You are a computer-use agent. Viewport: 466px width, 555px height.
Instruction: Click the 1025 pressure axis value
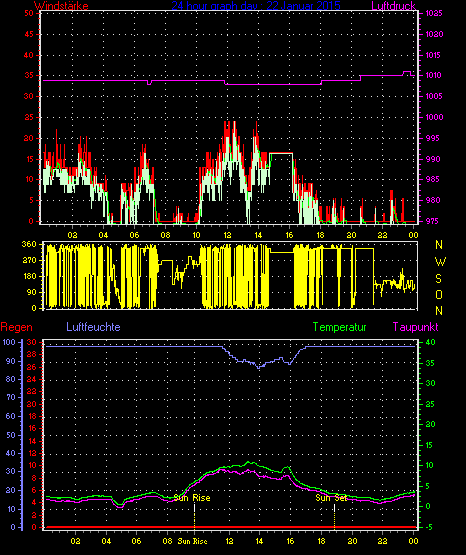(434, 13)
